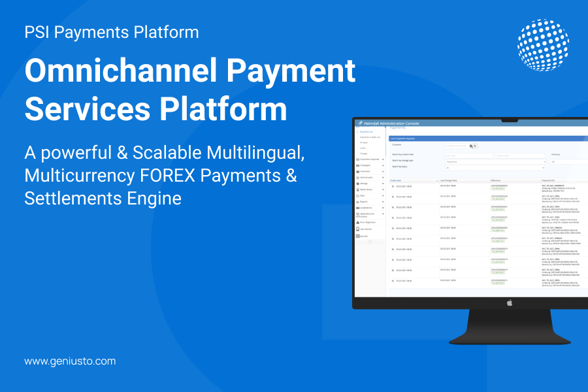This screenshot has width=588, height=392.
Task: Click the Applications for confirmation icon
Action: coord(358,214)
